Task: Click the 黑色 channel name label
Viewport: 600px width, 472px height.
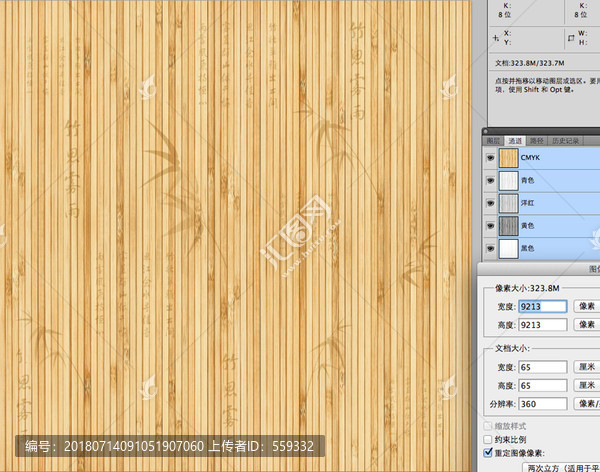Action: tap(527, 248)
